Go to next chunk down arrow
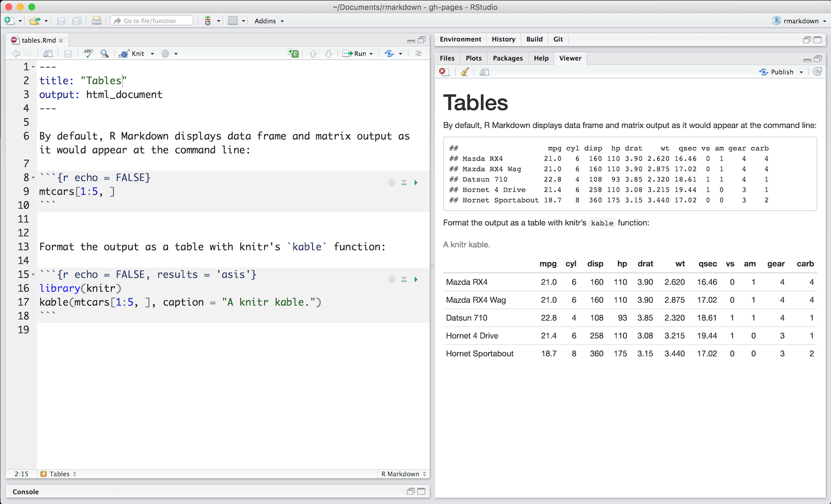Viewport: 831px width, 504px height. tap(328, 54)
